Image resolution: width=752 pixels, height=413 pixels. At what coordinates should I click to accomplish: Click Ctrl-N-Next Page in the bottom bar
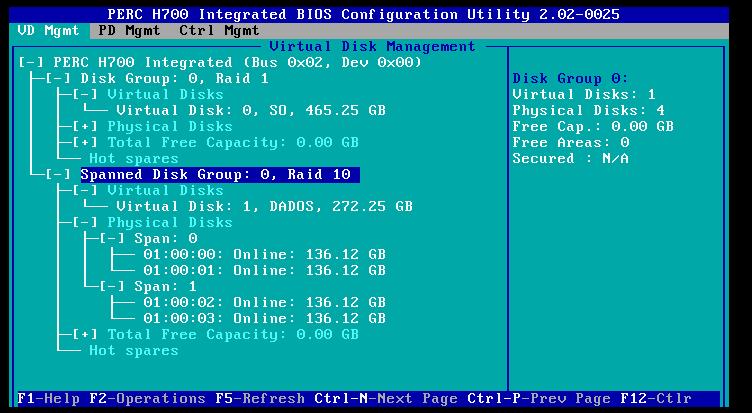(386, 399)
